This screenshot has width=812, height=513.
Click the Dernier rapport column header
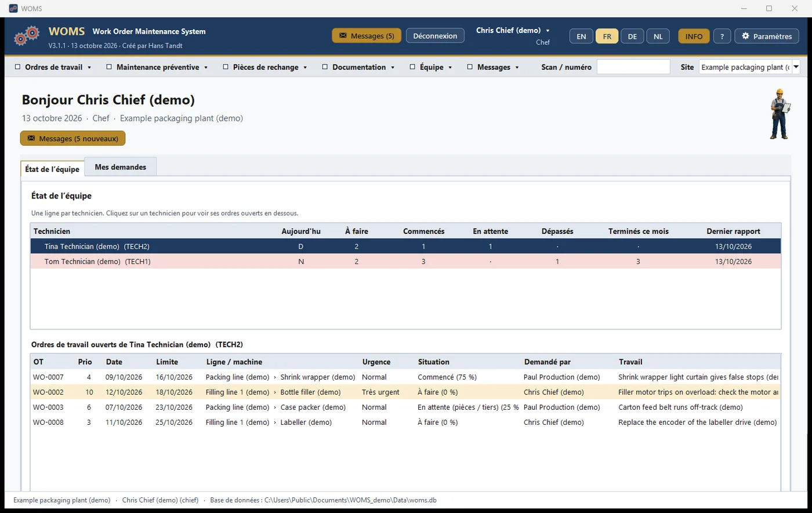pyautogui.click(x=733, y=231)
